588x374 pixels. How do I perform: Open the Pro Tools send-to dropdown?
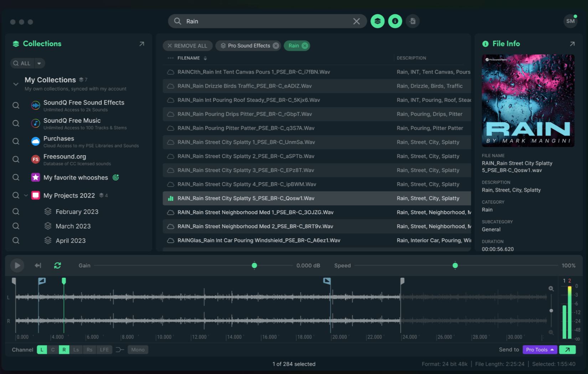[540, 350]
